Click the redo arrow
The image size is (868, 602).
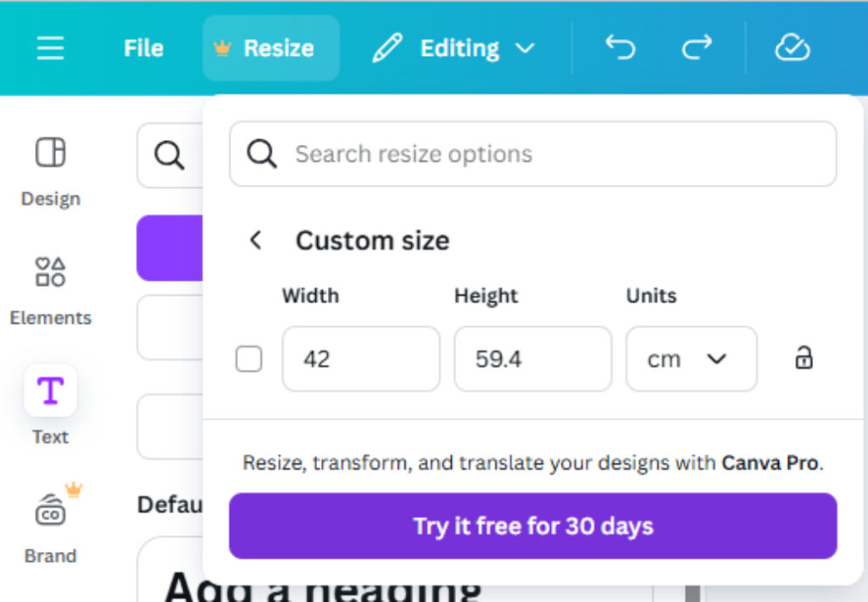click(x=697, y=47)
